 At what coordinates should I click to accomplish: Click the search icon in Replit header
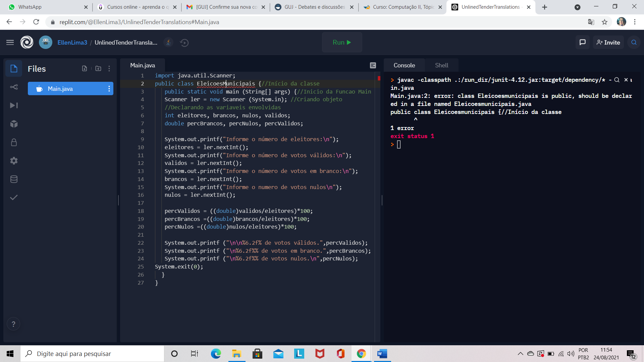click(x=634, y=43)
